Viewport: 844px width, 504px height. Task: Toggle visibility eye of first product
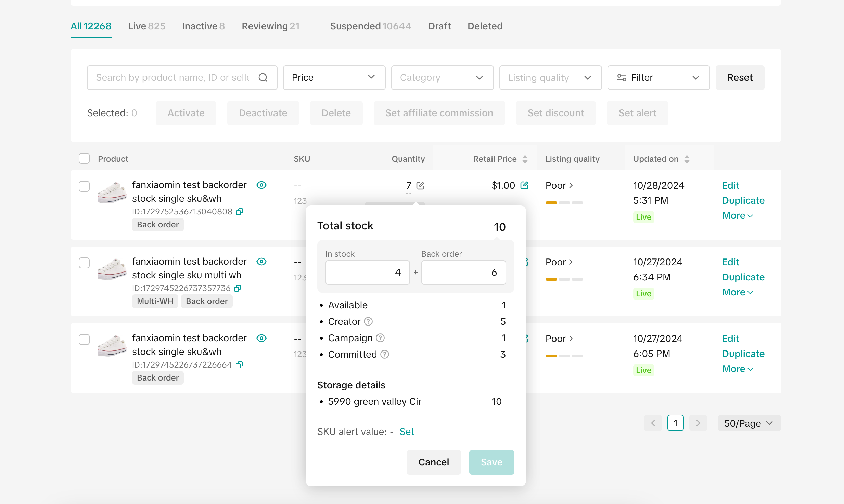pyautogui.click(x=261, y=185)
